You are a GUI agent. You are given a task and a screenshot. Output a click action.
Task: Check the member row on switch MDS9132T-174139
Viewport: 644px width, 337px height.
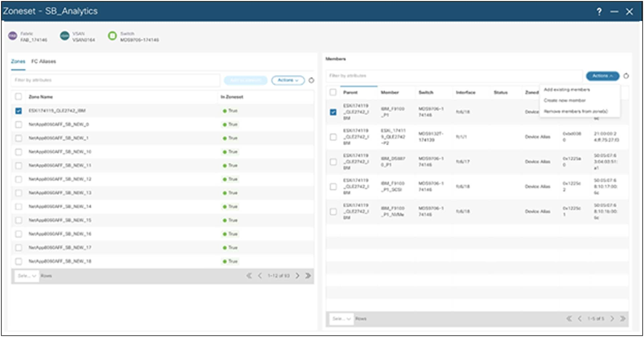click(333, 137)
